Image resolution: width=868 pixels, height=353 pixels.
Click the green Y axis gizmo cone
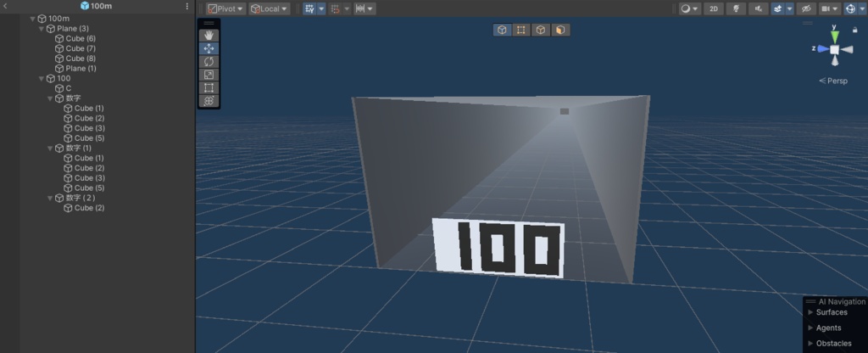coord(834,36)
